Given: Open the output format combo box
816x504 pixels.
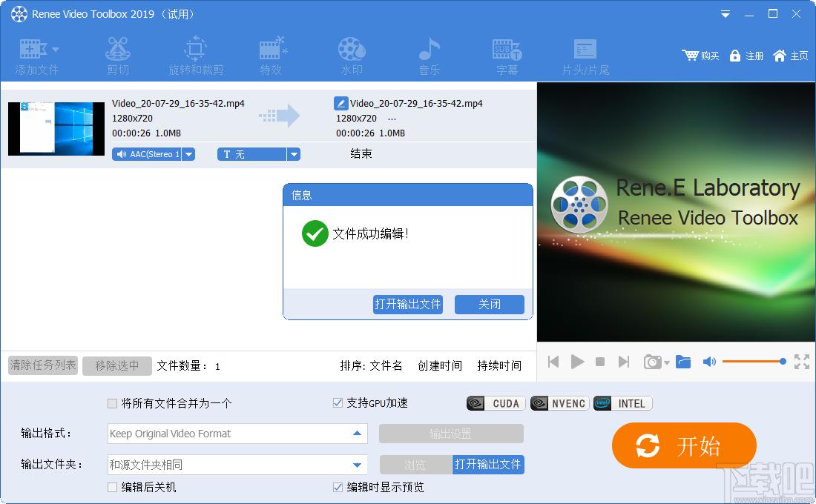Looking at the screenshot, I should point(237,434).
